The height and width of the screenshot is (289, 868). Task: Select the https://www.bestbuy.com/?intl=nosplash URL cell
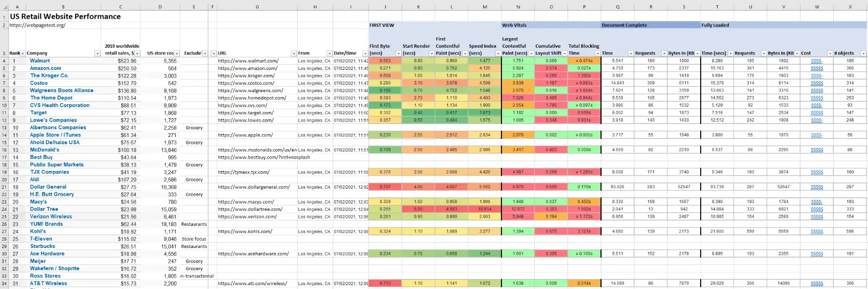(x=264, y=157)
